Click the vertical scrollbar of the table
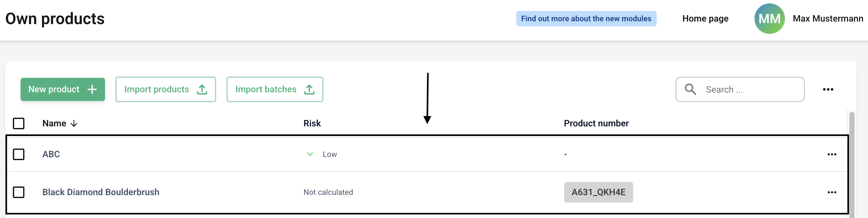 pyautogui.click(x=852, y=162)
